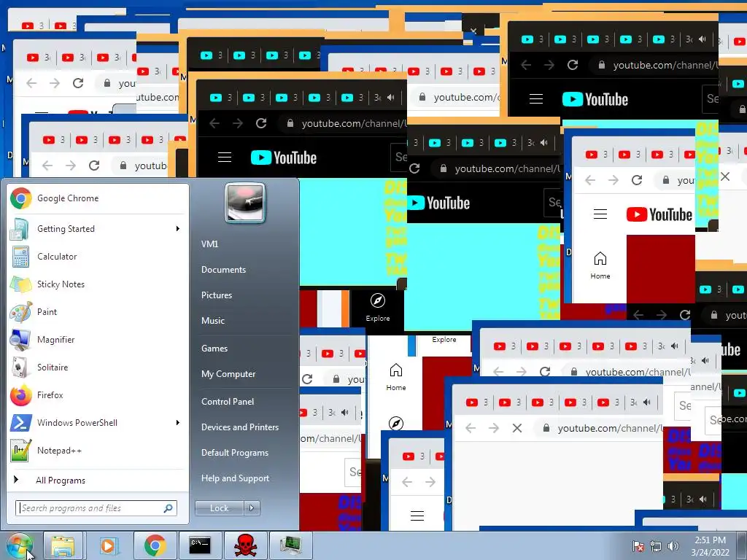
Task: Click YouTube logo in top-right dark window
Action: (x=595, y=99)
